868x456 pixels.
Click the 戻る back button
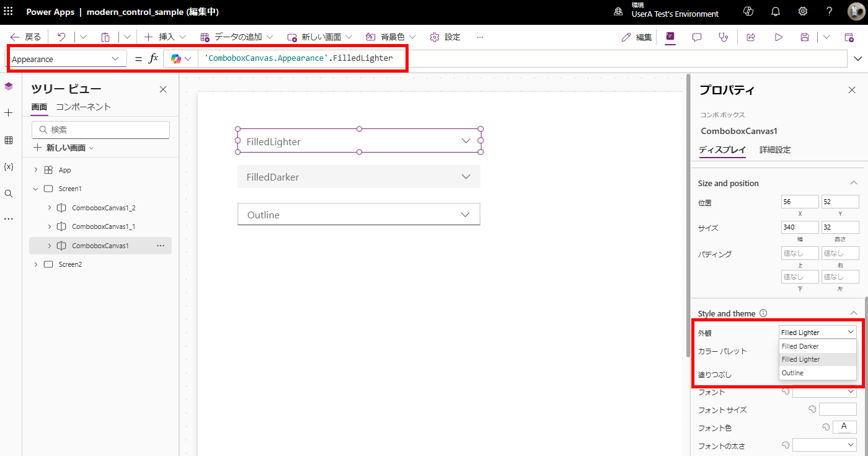point(25,37)
